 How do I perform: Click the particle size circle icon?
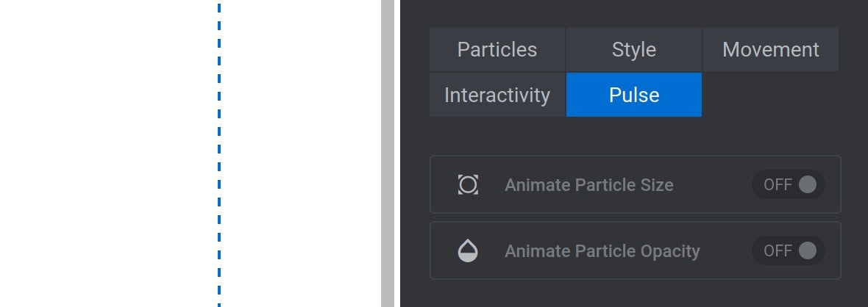[468, 185]
